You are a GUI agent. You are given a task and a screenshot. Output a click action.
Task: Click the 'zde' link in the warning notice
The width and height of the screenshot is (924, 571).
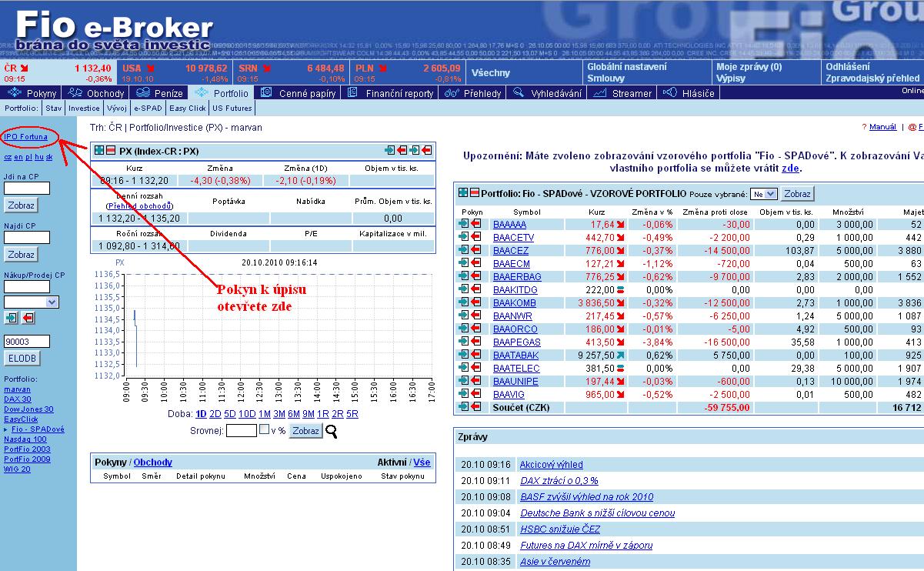(790, 168)
